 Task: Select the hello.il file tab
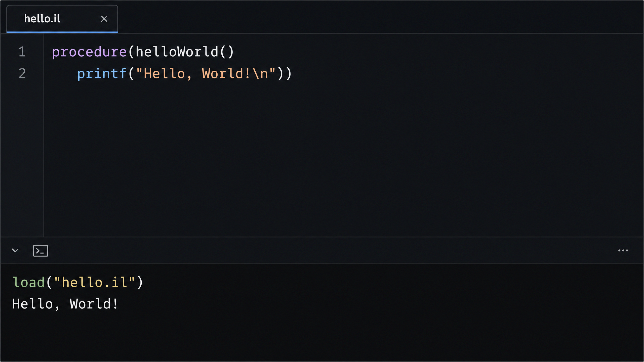click(62, 19)
